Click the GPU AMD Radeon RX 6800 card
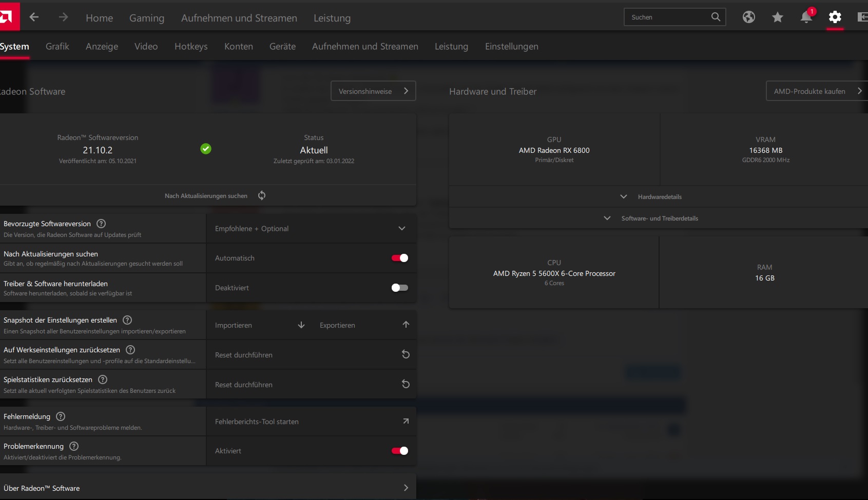 554,150
